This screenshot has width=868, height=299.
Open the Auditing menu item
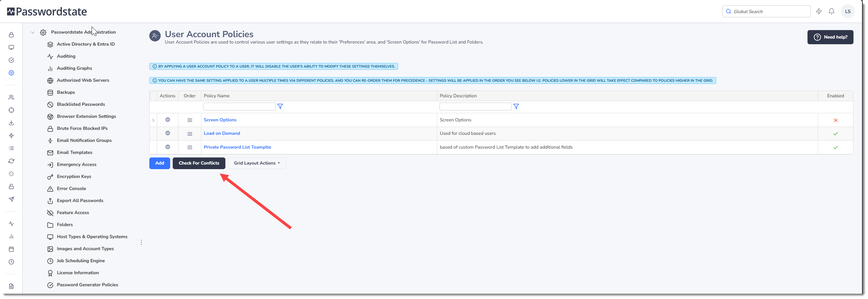66,56
